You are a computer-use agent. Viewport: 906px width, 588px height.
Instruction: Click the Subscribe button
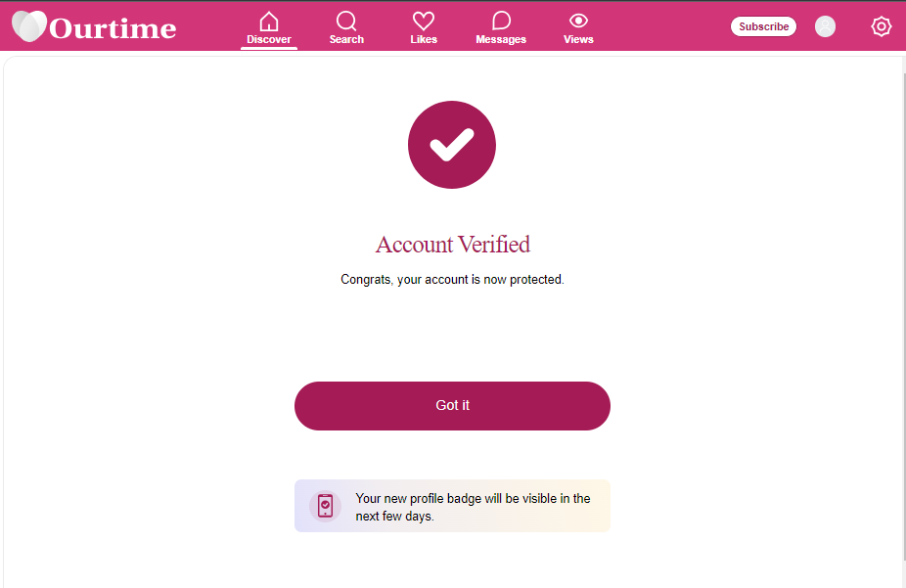(x=763, y=26)
